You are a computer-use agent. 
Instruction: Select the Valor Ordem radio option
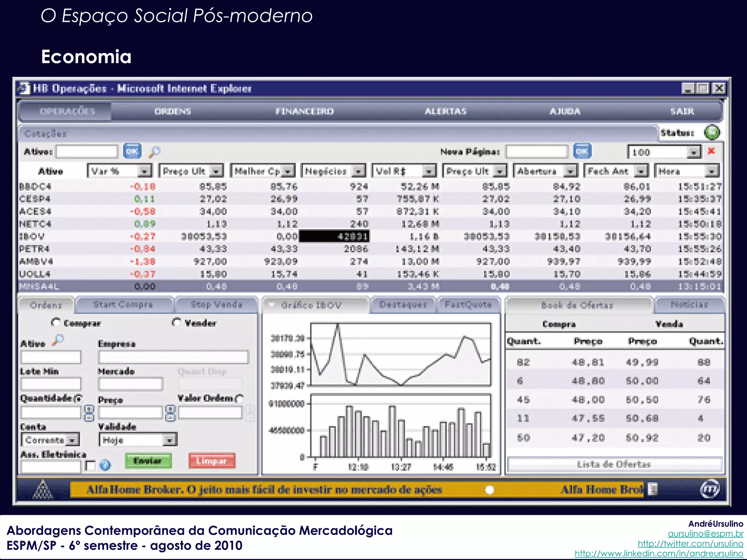click(239, 398)
